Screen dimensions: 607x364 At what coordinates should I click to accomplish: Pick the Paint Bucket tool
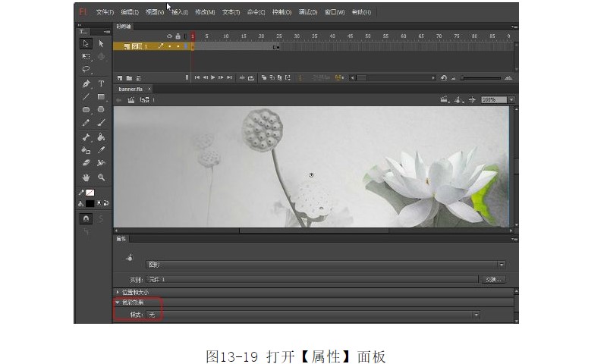tap(101, 137)
